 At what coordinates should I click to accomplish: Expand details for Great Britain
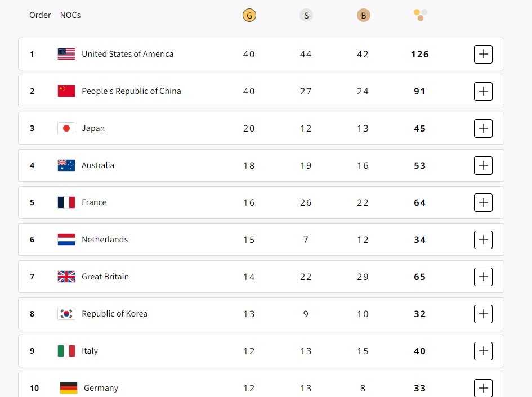point(483,277)
